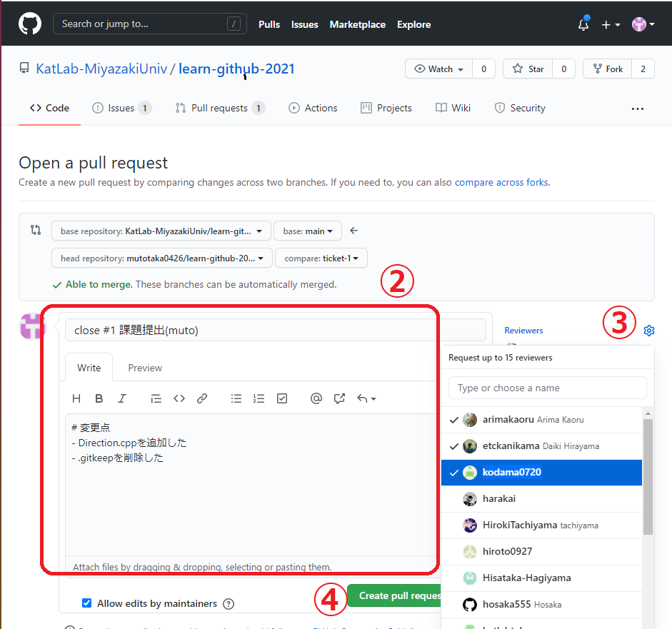Apply bold formatting

pos(99,398)
